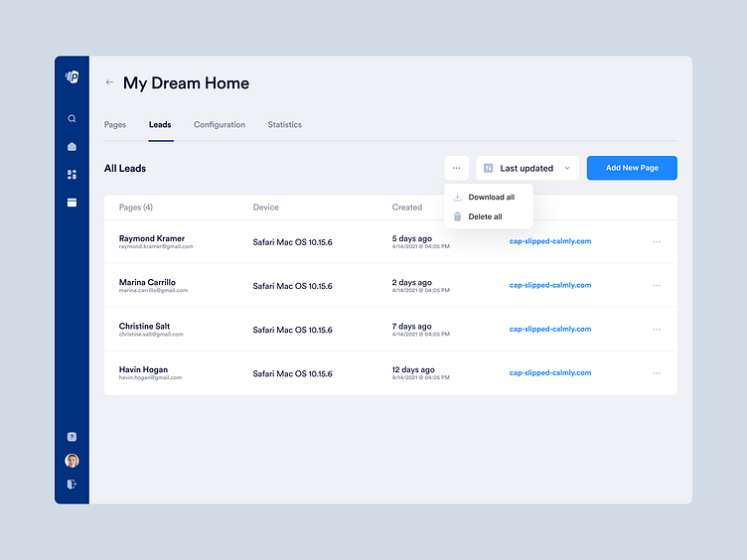747x560 pixels.
Task: Click the sort icon beside Last updated
Action: coord(489,168)
